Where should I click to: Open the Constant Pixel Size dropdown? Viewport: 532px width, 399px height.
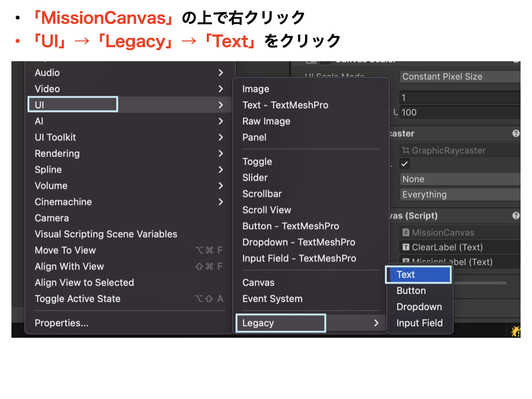460,76
